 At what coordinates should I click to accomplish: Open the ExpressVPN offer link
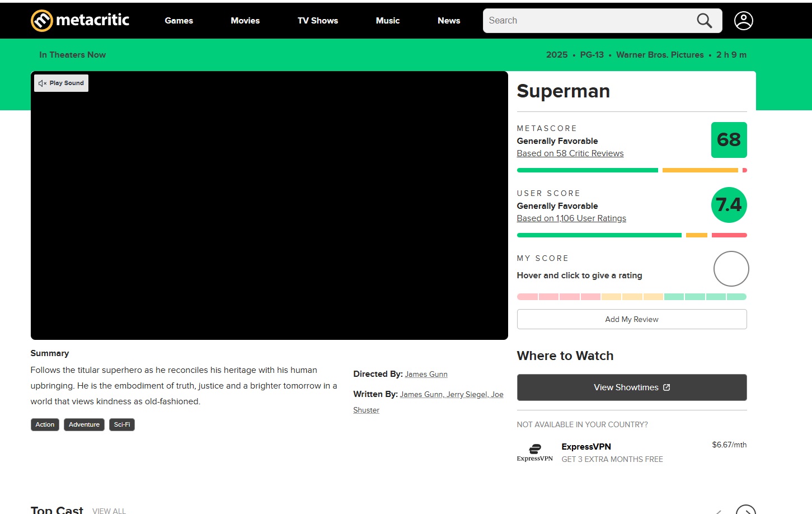click(x=632, y=452)
